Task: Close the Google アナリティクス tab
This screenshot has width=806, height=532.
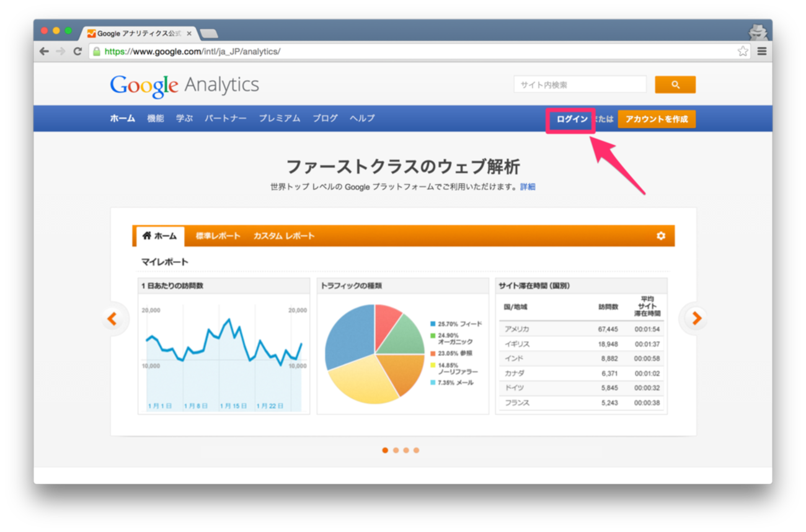Action: coord(189,33)
